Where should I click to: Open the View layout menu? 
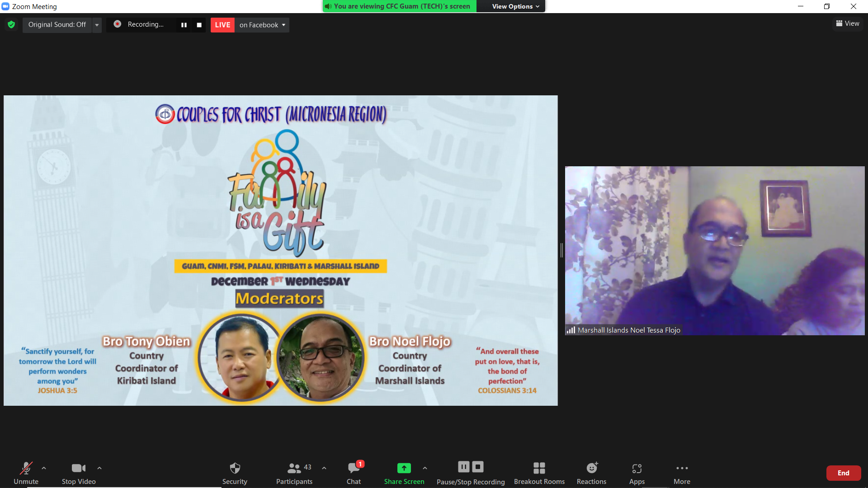[x=848, y=23]
